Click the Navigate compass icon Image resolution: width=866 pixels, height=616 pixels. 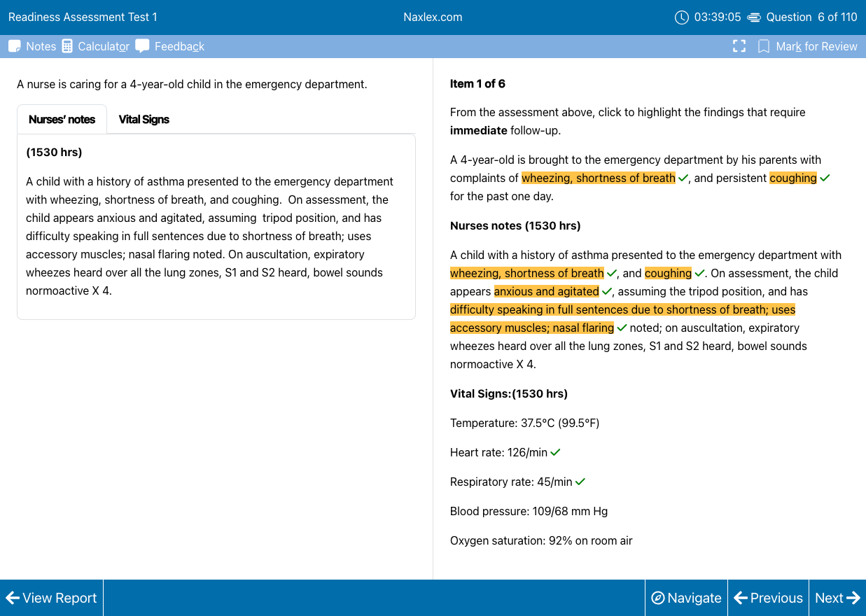pos(657,598)
